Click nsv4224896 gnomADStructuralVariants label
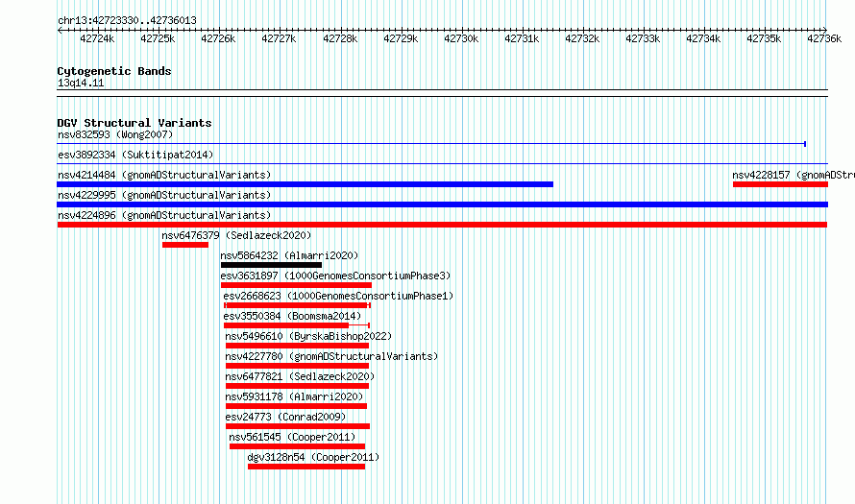Image resolution: width=855 pixels, height=504 pixels. pyautogui.click(x=164, y=215)
